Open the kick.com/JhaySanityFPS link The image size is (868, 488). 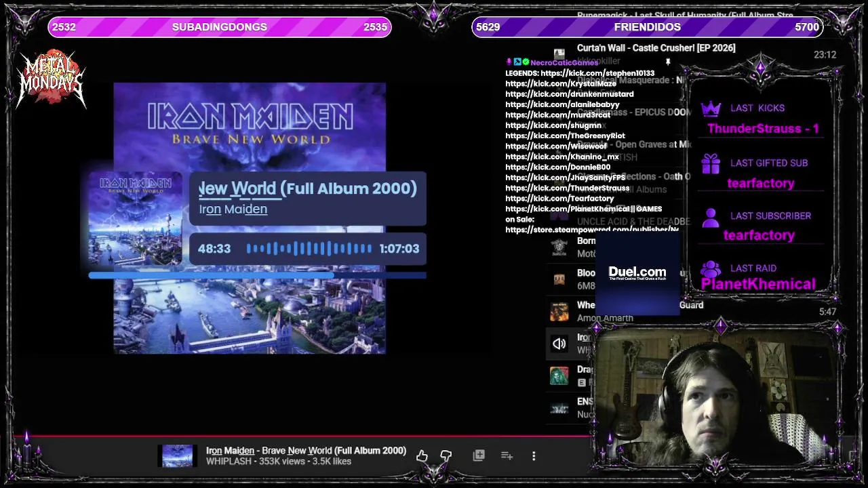click(x=566, y=178)
